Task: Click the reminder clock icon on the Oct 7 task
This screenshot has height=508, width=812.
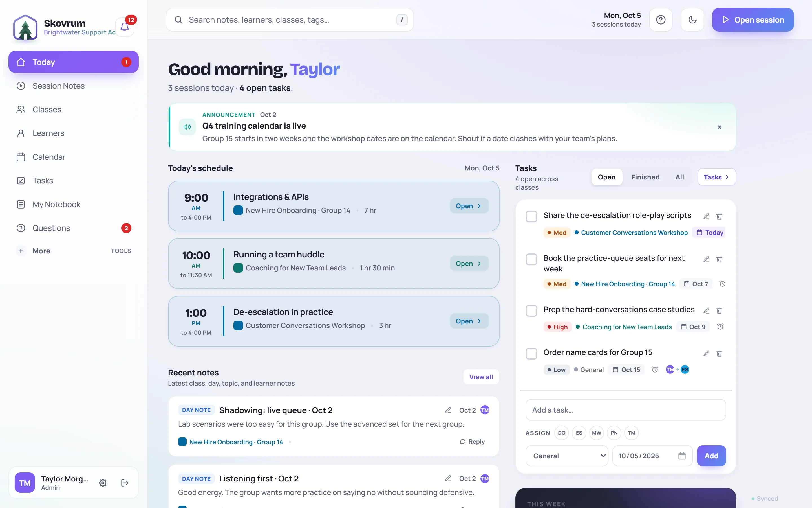Action: 722,284
